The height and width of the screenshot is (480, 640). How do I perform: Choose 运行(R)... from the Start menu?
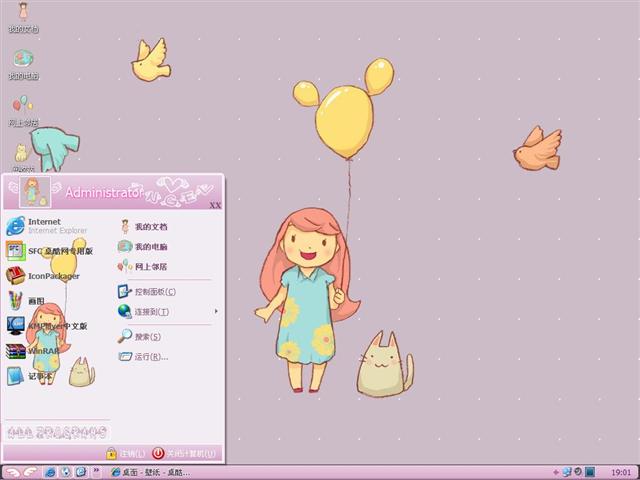[150, 356]
